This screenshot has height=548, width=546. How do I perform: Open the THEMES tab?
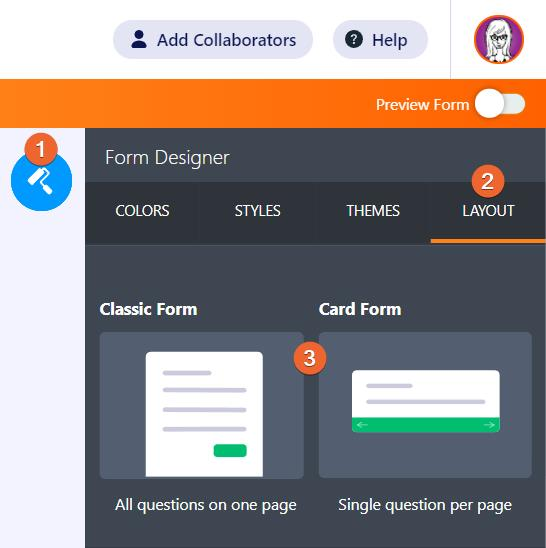point(373,211)
